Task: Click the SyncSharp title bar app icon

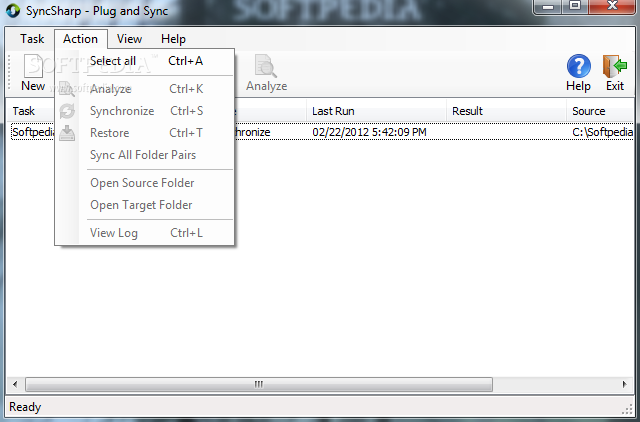Action: (x=13, y=11)
